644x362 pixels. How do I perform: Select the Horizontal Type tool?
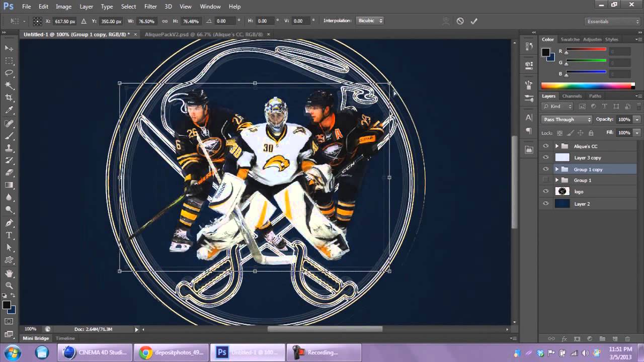pos(9,235)
